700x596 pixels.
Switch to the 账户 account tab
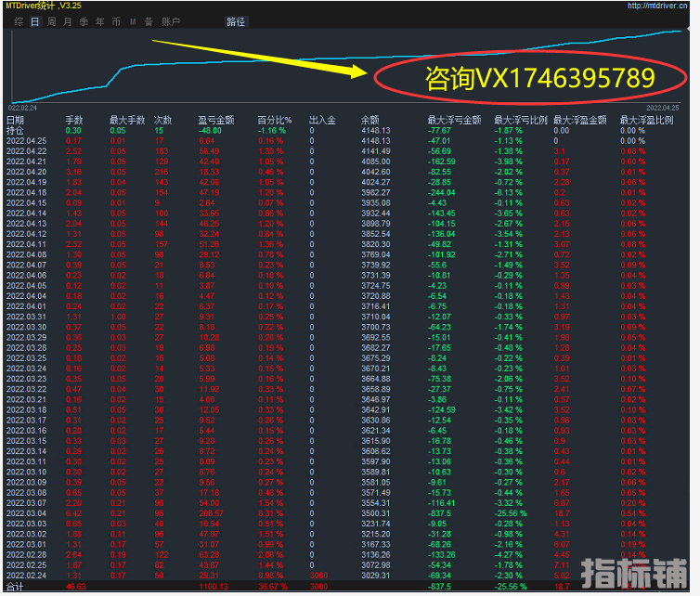pyautogui.click(x=171, y=20)
